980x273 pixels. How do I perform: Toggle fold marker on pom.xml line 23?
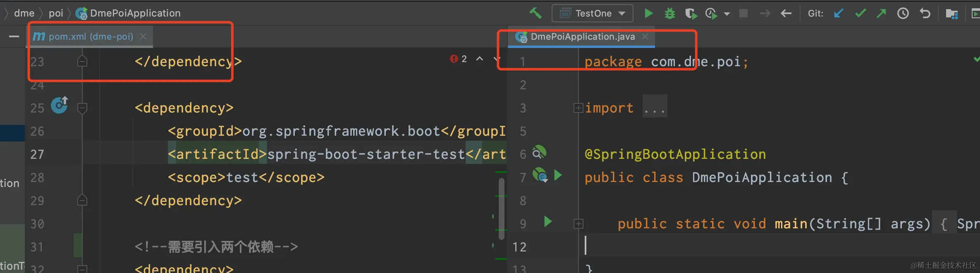pyautogui.click(x=82, y=62)
